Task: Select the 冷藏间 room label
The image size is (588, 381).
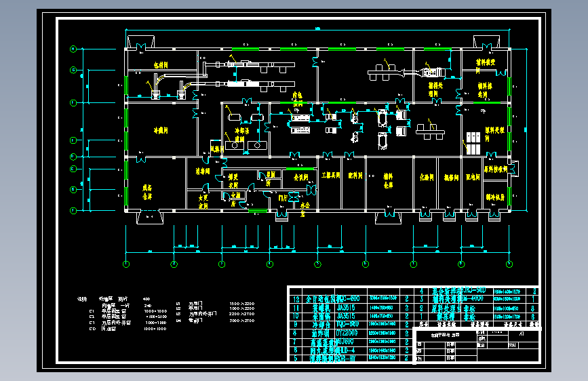Action: pyautogui.click(x=161, y=130)
